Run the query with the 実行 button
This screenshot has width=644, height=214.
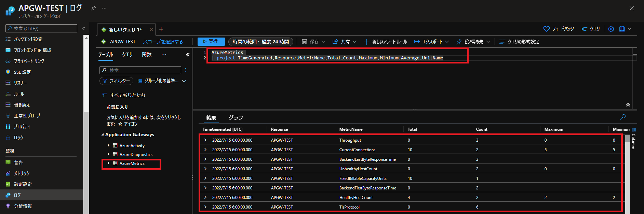pyautogui.click(x=211, y=42)
